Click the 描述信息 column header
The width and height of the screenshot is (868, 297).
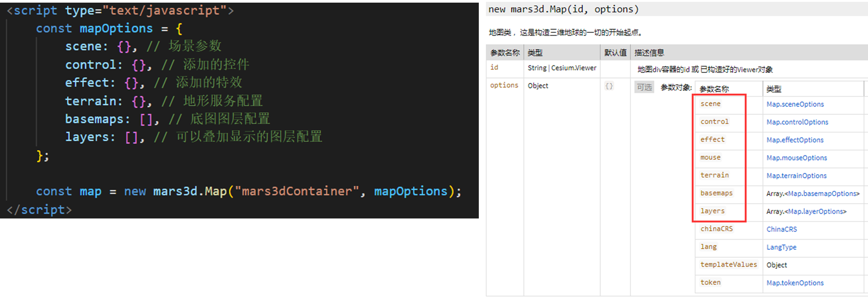click(x=649, y=53)
